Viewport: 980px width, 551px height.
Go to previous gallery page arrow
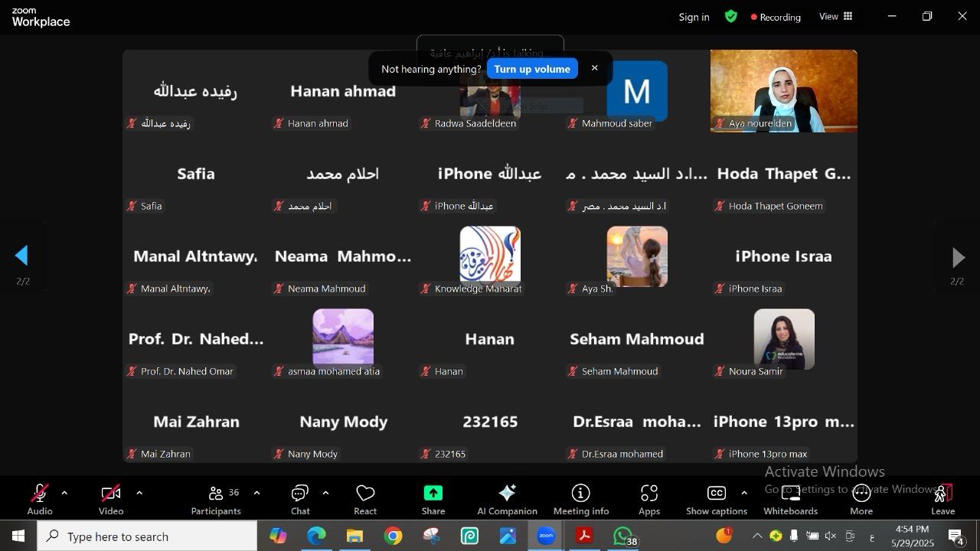(22, 256)
